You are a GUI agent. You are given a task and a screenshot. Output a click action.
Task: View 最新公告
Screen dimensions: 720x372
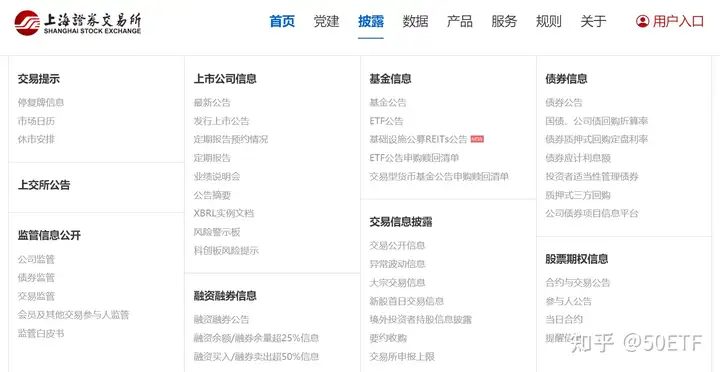coord(212,102)
